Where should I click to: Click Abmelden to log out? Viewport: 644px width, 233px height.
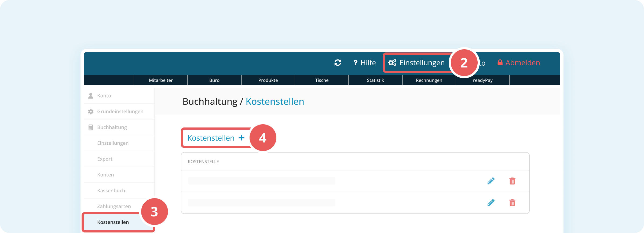tap(519, 63)
